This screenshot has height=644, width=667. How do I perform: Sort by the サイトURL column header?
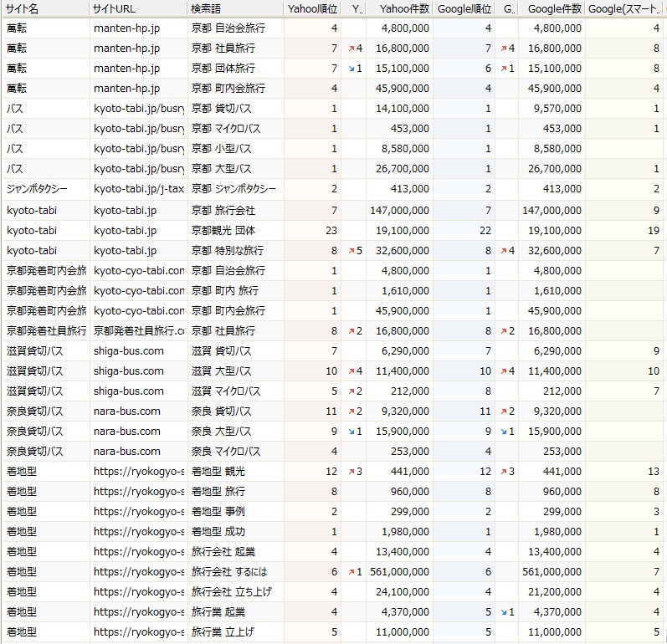(138, 8)
